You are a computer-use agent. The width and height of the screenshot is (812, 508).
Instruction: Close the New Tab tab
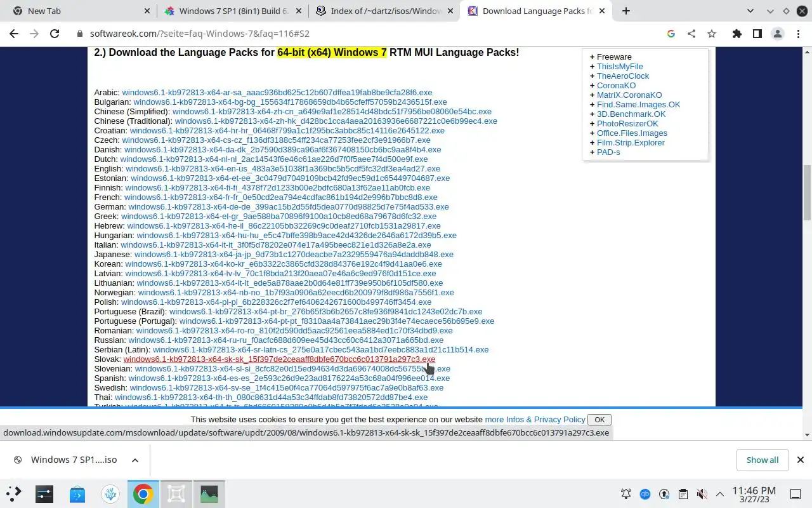point(147,11)
